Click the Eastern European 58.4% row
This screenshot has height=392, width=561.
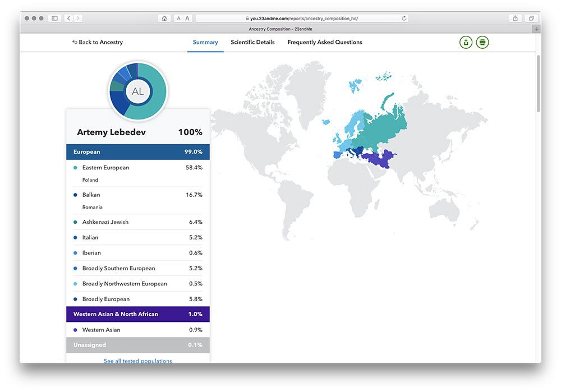[138, 167]
